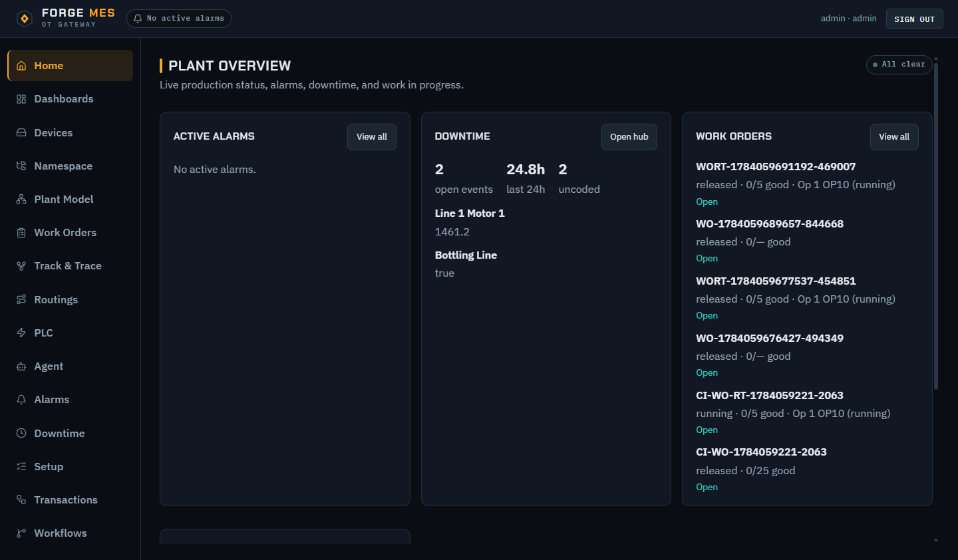Image resolution: width=958 pixels, height=560 pixels.
Task: Open work order CI-WO-1784059221-2063
Action: [x=761, y=452]
